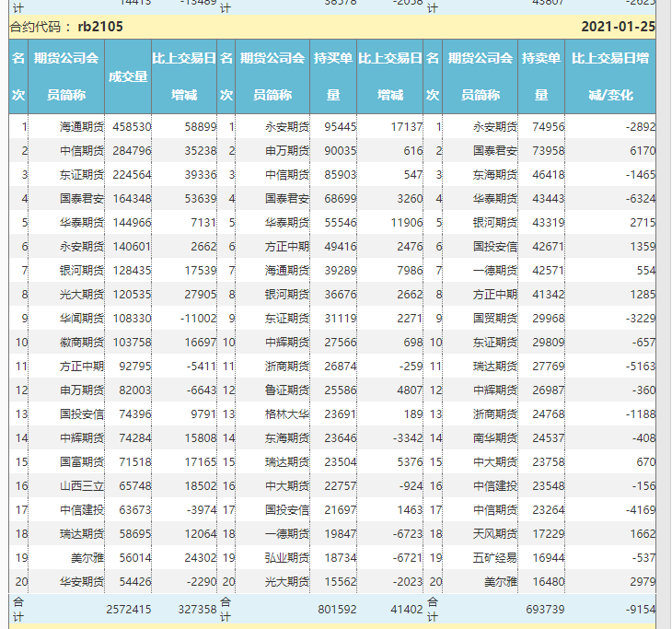Select the 格林大华 cell
672x629 pixels.
[x=287, y=414]
